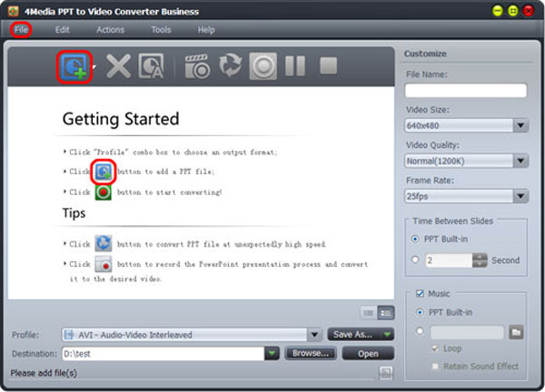The height and width of the screenshot is (392, 545).
Task: Open the Tools menu
Action: tap(161, 30)
